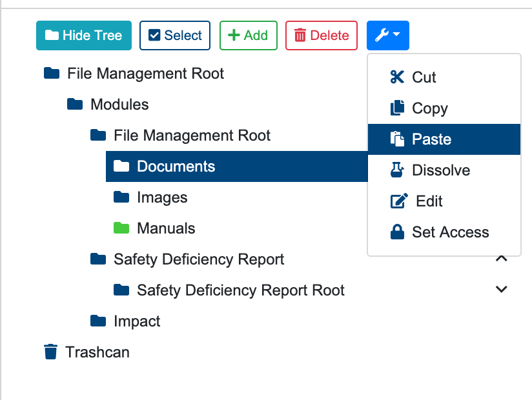Viewport: 532px width, 400px height.
Task: Select the Safety Deficiency Report Root item
Action: click(241, 290)
